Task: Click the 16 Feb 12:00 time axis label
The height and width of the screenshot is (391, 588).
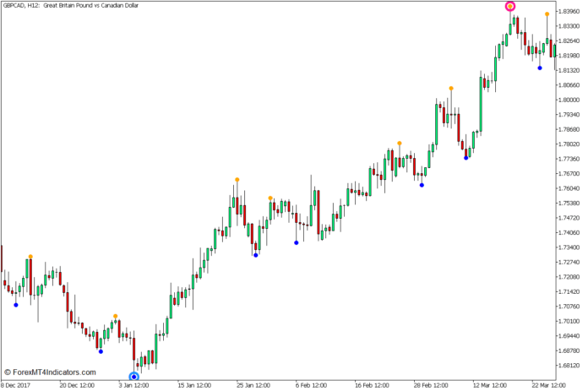Action: [x=371, y=385]
